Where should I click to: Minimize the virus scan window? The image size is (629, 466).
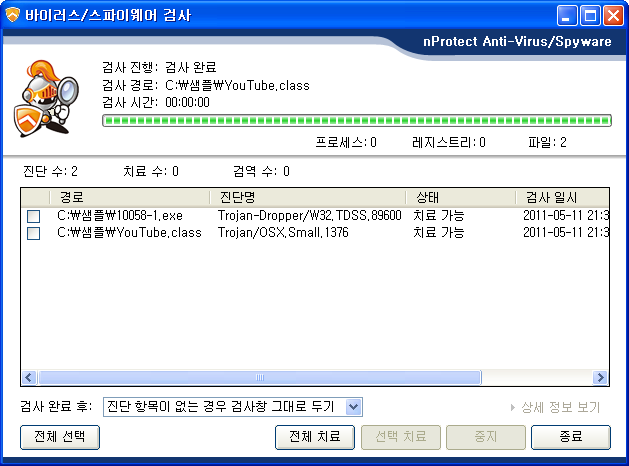[x=568, y=16]
